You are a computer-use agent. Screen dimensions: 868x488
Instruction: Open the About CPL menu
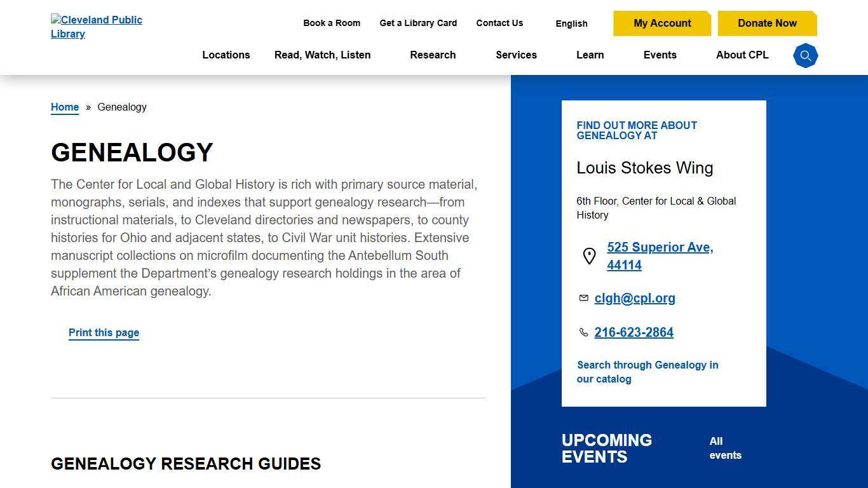click(x=742, y=55)
